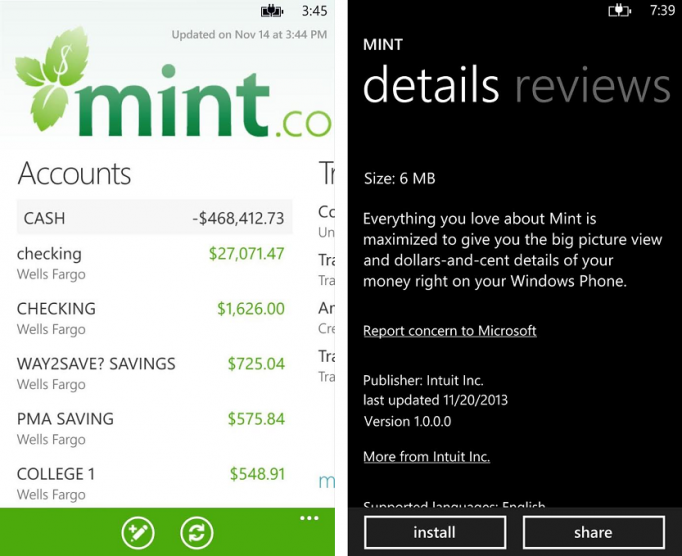This screenshot has height=556, width=682.
Task: Click the 7:39 clock on store screen
Action: tap(662, 10)
